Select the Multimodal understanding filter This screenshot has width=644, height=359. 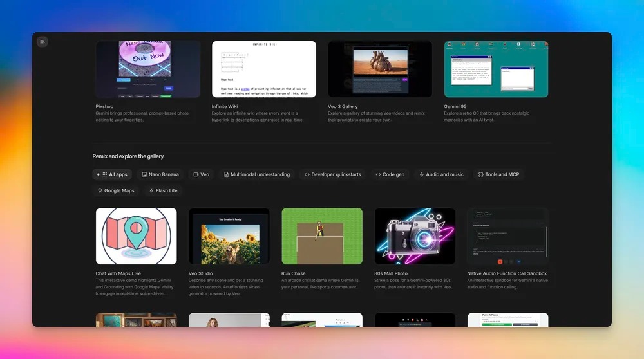[256, 174]
